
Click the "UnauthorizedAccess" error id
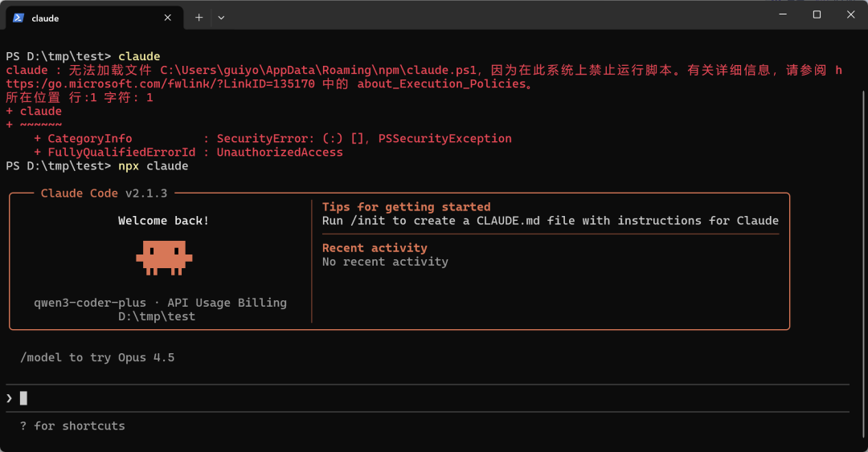pyautogui.click(x=280, y=153)
